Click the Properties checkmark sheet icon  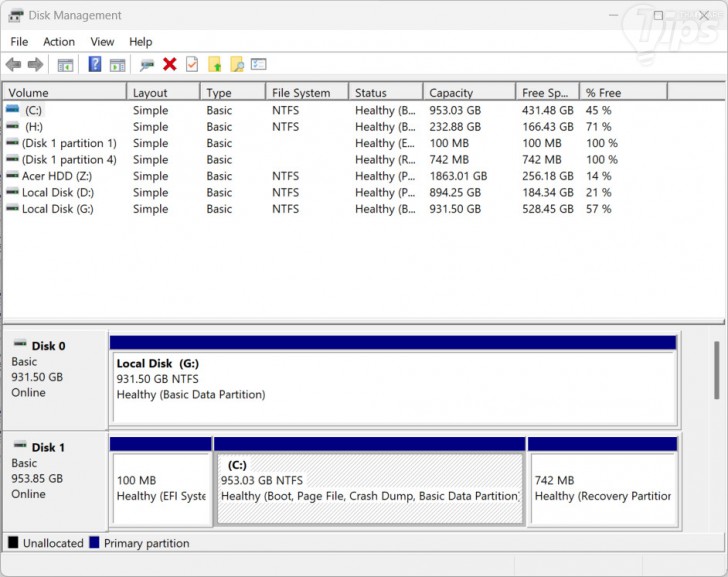pyautogui.click(x=191, y=65)
